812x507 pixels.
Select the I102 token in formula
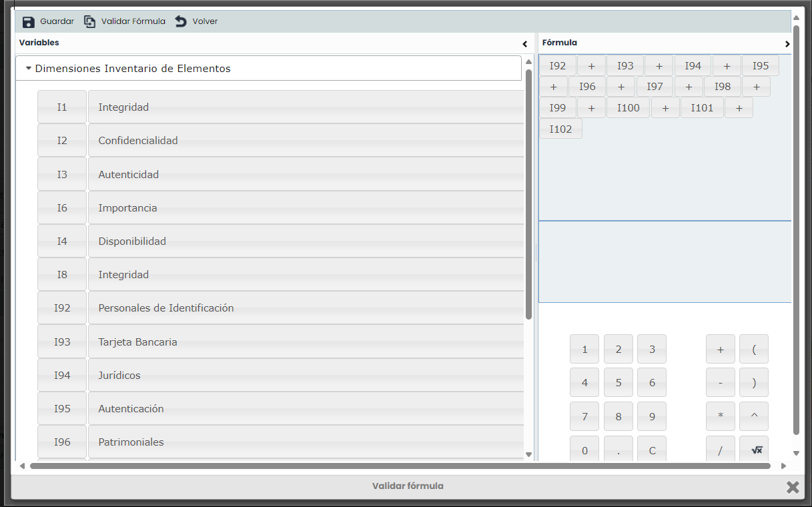click(x=560, y=129)
